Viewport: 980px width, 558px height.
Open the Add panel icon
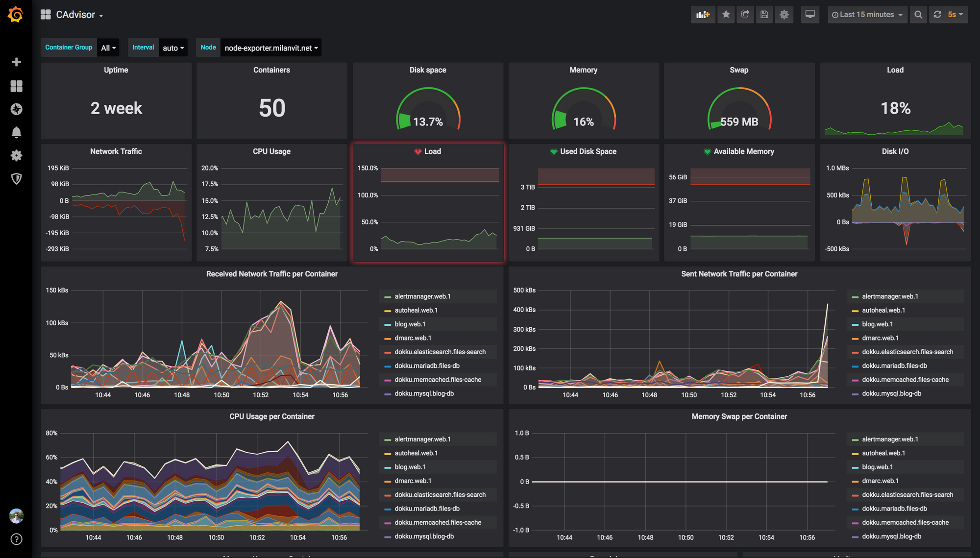[703, 15]
